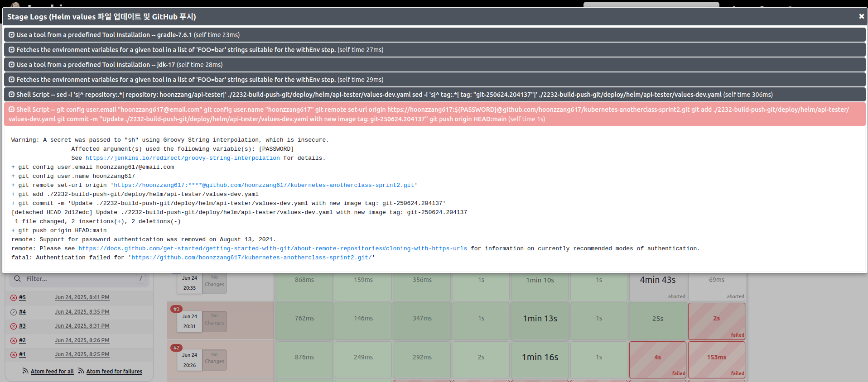868x382 pixels.
Task: Click the search magnifier icon in Filter
Action: tap(17, 279)
